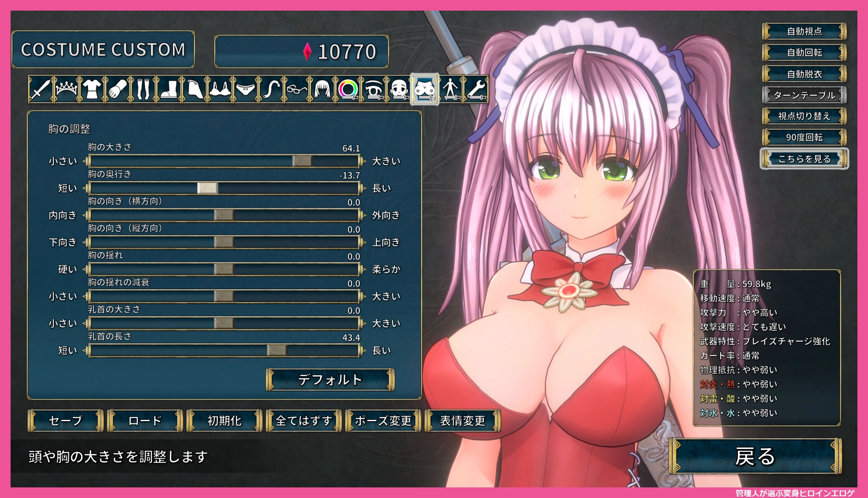Click left arrow of 胸の奥行き slider
The image size is (868, 498).
[85, 188]
